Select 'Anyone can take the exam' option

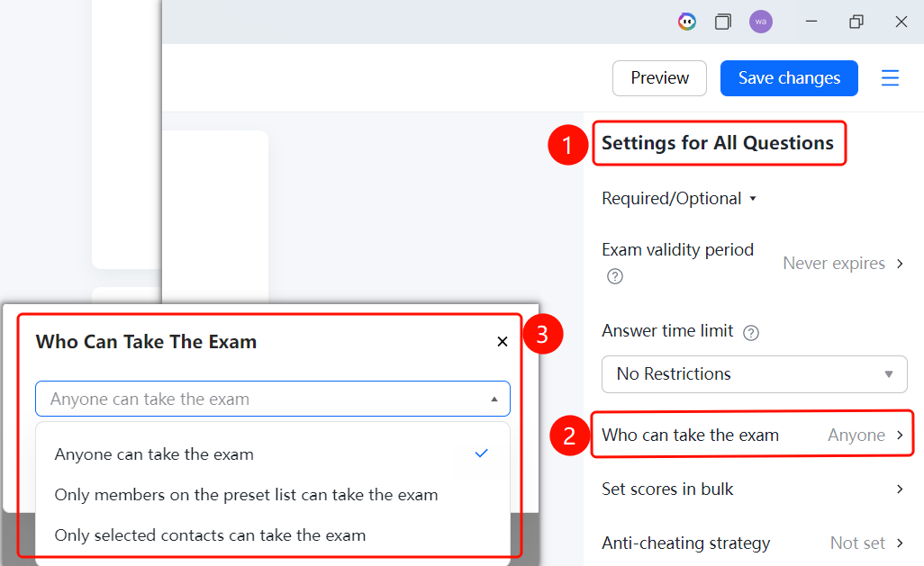[273, 454]
